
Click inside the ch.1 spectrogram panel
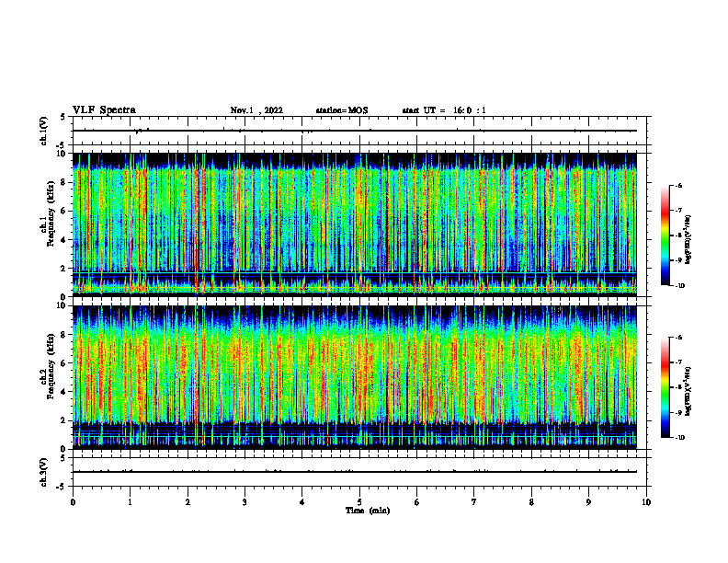point(354,224)
